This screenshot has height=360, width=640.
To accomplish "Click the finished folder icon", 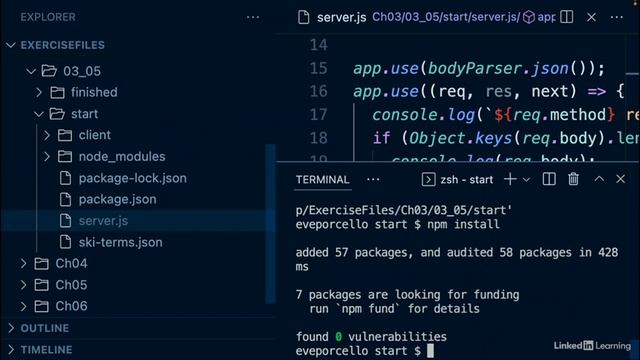I will click(x=57, y=93).
